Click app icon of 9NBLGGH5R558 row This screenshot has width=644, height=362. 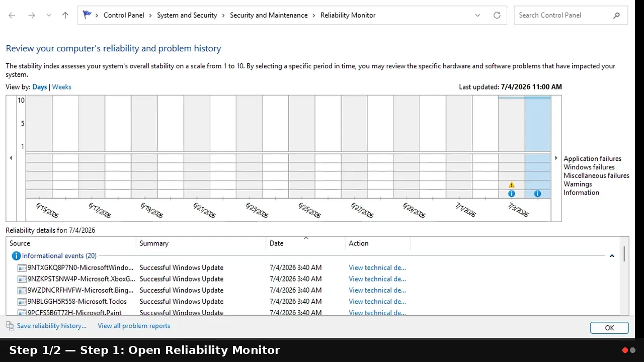tap(22, 302)
